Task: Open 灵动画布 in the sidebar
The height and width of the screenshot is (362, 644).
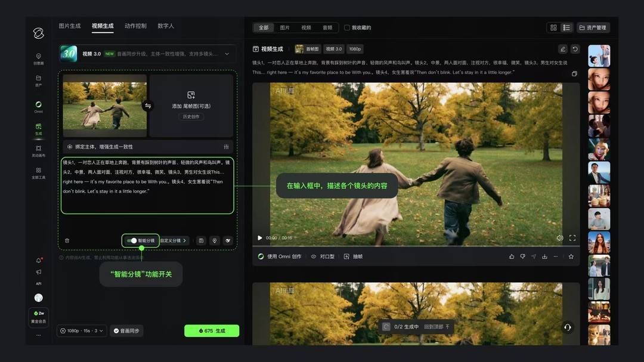Action: coord(38,151)
